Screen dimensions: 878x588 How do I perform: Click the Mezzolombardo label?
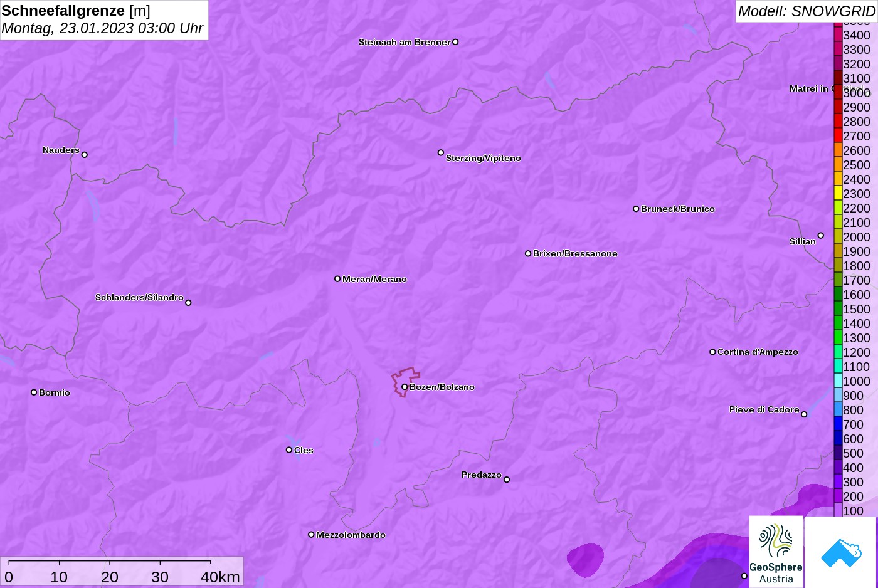coord(351,535)
